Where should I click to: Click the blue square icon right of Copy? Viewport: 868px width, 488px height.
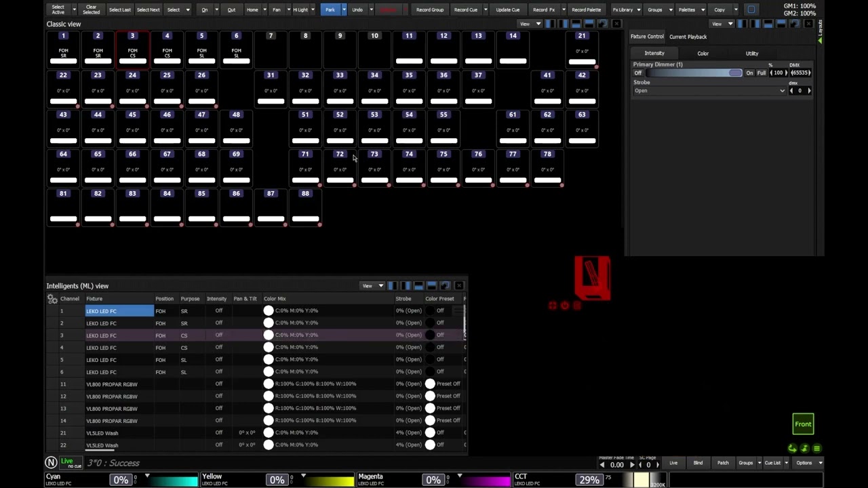(x=751, y=9)
